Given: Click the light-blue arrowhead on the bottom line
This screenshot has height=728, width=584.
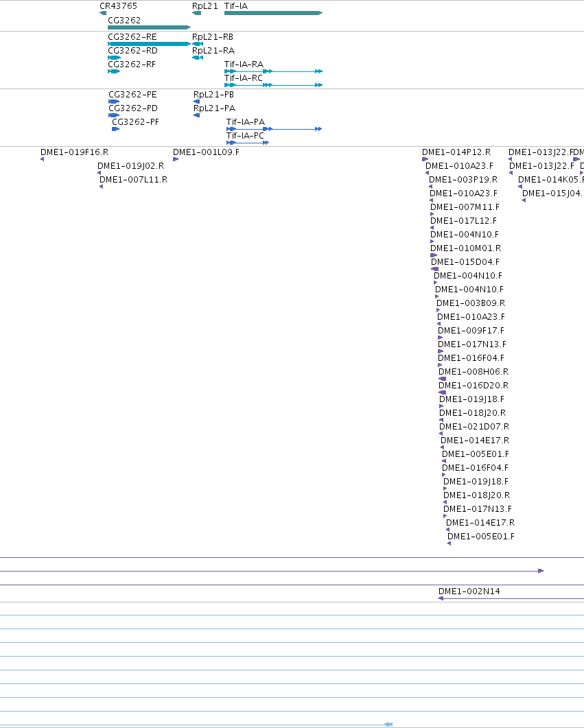Looking at the screenshot, I should click(388, 725).
